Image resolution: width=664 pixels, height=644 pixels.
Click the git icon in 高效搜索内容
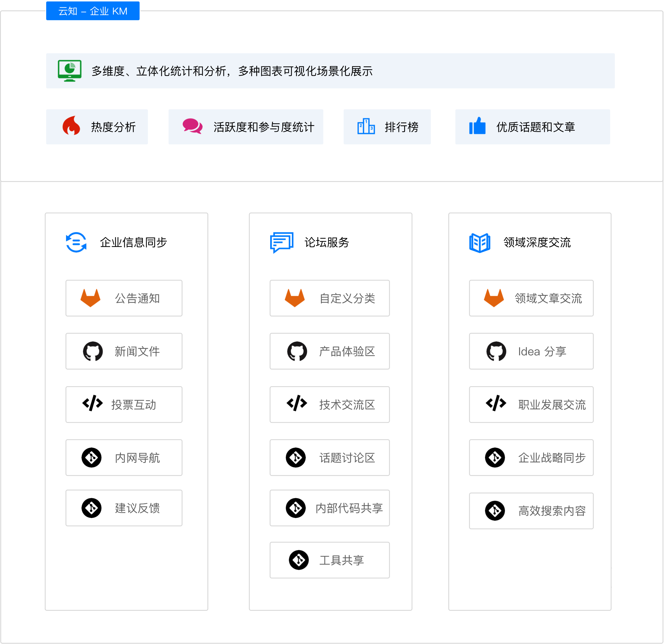click(495, 511)
